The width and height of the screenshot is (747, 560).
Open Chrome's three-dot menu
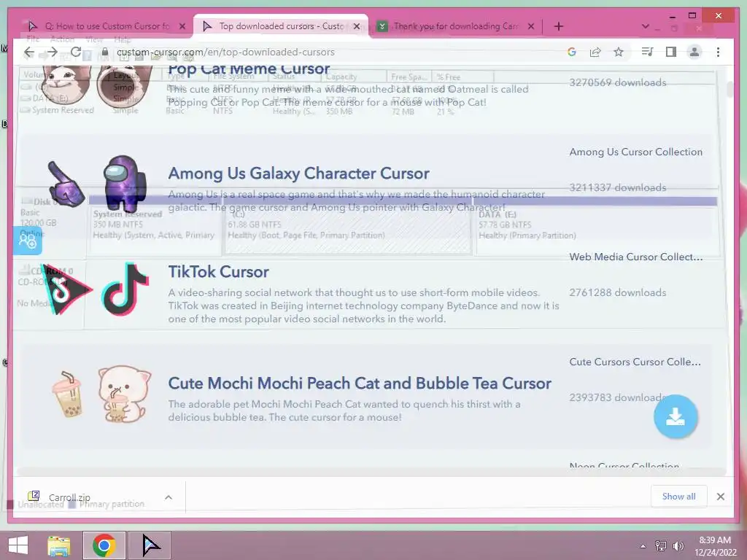click(x=718, y=52)
